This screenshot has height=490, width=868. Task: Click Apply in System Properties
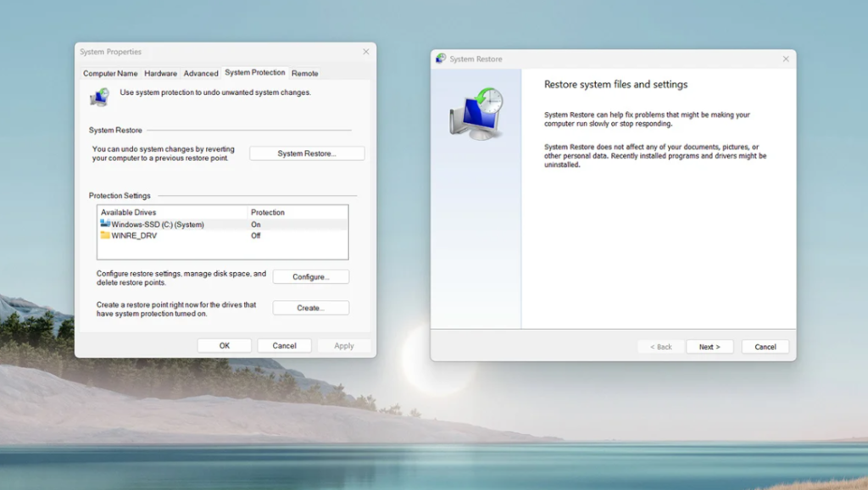[344, 345]
